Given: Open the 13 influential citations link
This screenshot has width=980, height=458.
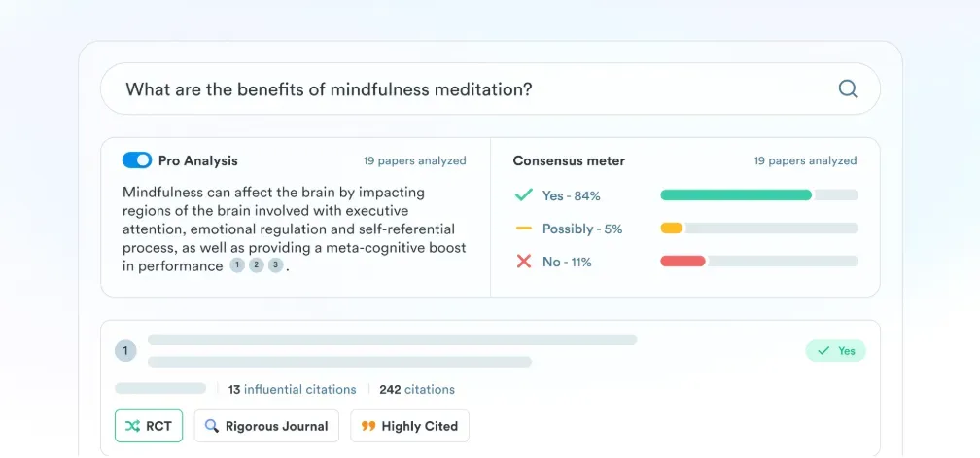Looking at the screenshot, I should tap(292, 389).
